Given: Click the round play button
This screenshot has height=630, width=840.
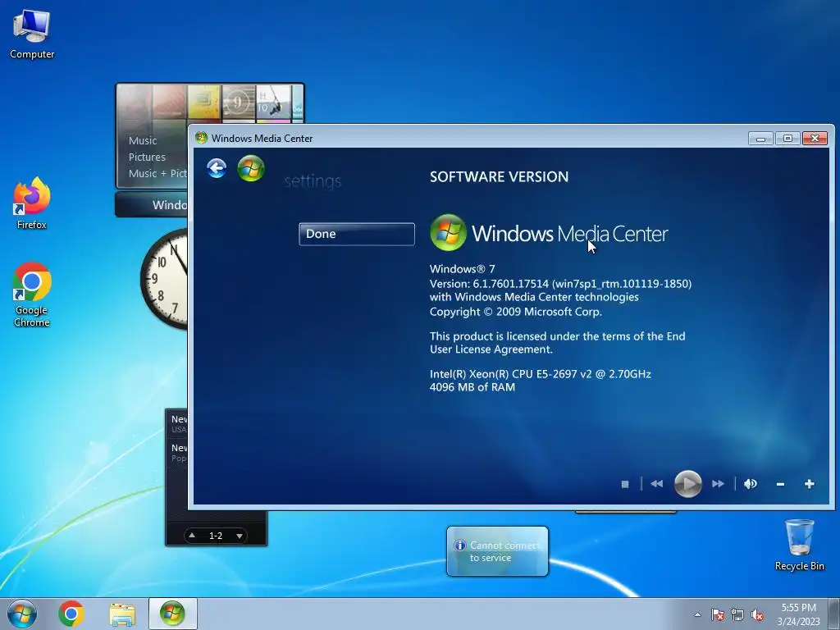Looking at the screenshot, I should tap(688, 484).
